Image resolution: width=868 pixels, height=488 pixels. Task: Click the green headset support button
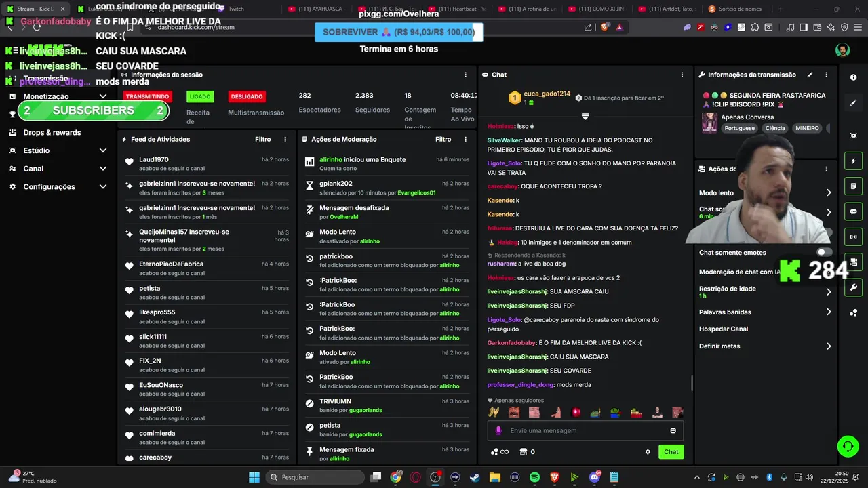[x=848, y=446]
